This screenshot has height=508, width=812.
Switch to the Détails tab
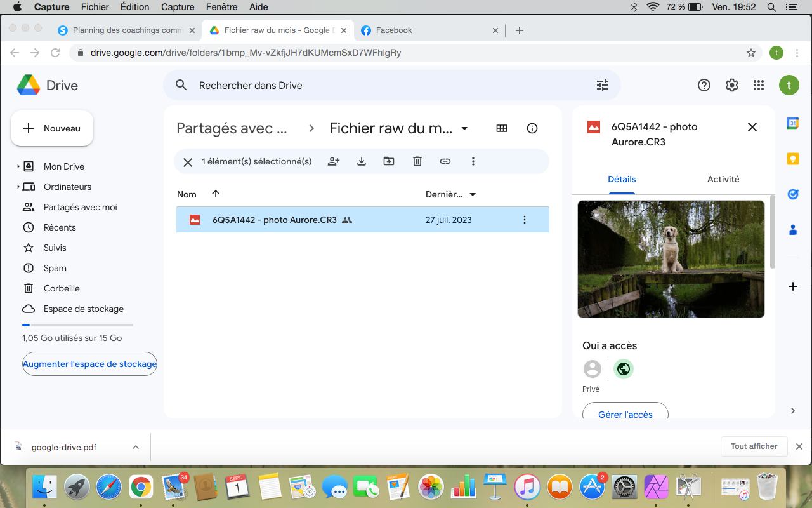coord(622,179)
